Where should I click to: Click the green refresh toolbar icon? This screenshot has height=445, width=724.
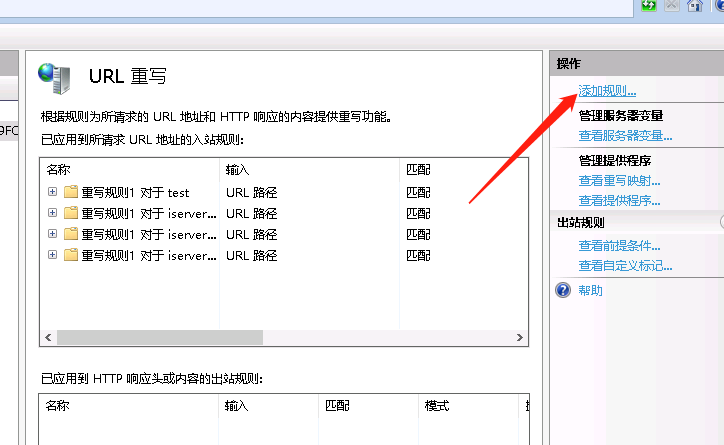coord(649,5)
